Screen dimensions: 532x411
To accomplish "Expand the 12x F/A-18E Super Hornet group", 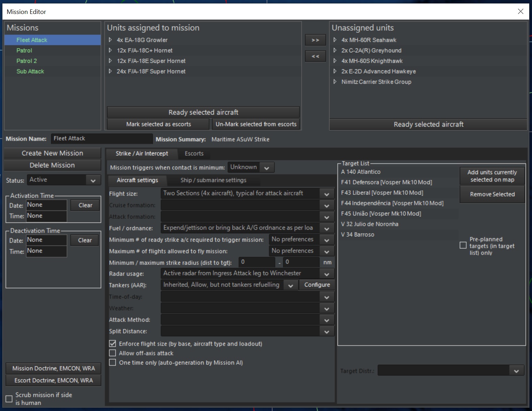I will point(110,61).
